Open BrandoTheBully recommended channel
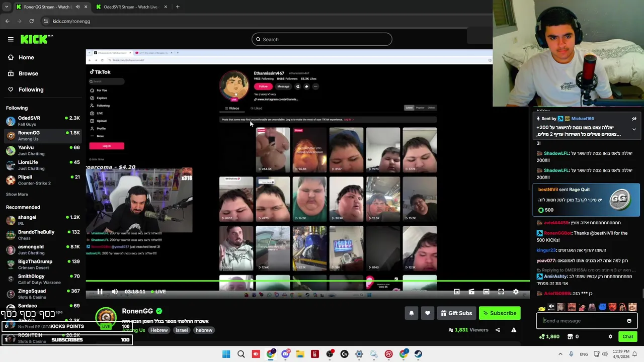 [x=43, y=235]
